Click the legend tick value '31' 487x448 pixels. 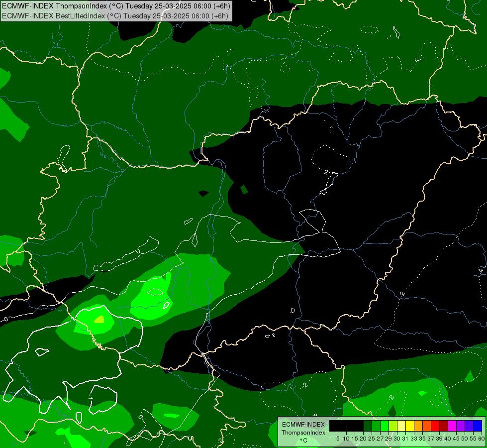click(x=405, y=439)
